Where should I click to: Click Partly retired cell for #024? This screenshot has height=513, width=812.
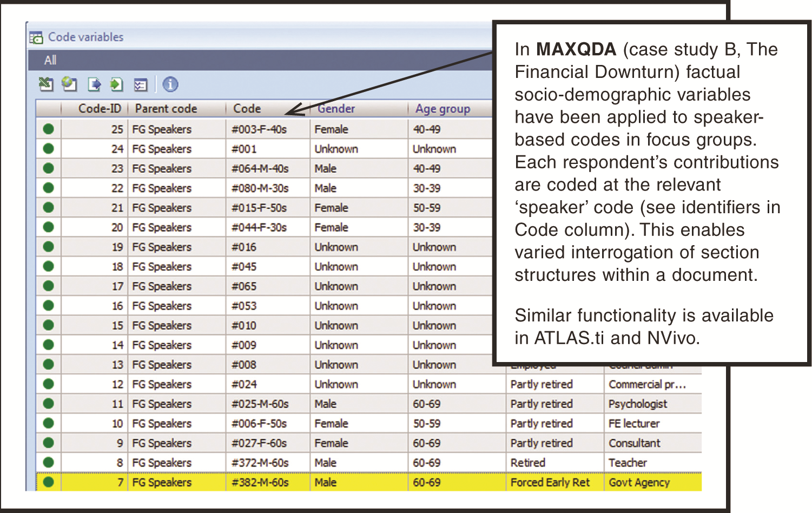(555, 384)
